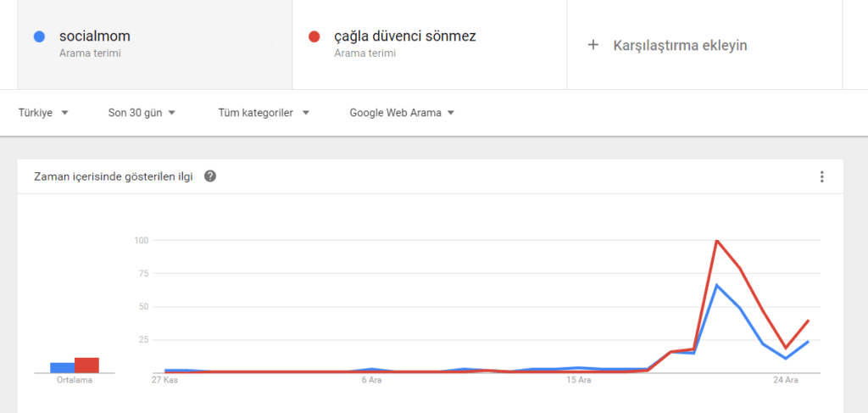Open the Türkiye country dropdown
Viewport: 868px width, 413px height.
pyautogui.click(x=43, y=112)
